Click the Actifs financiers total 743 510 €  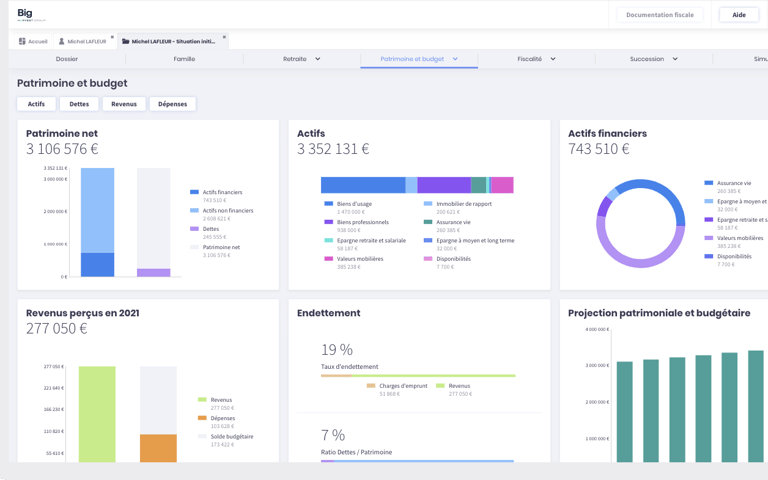click(599, 149)
